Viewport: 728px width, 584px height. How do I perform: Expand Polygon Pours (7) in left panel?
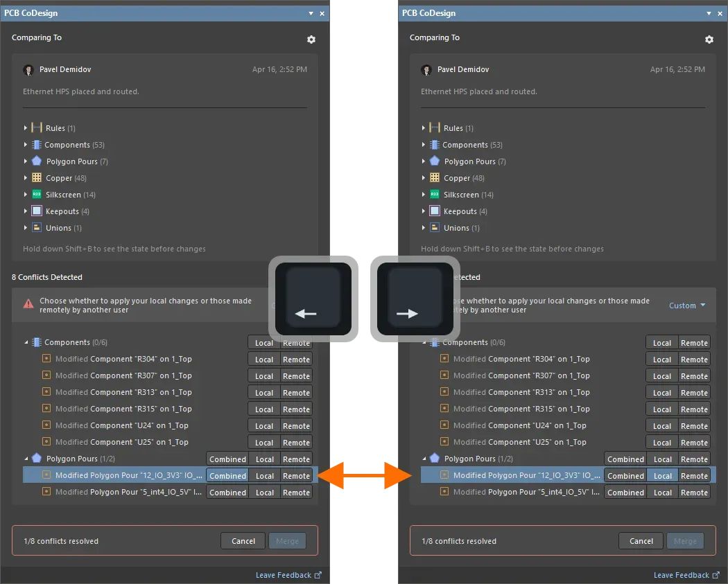[26, 161]
